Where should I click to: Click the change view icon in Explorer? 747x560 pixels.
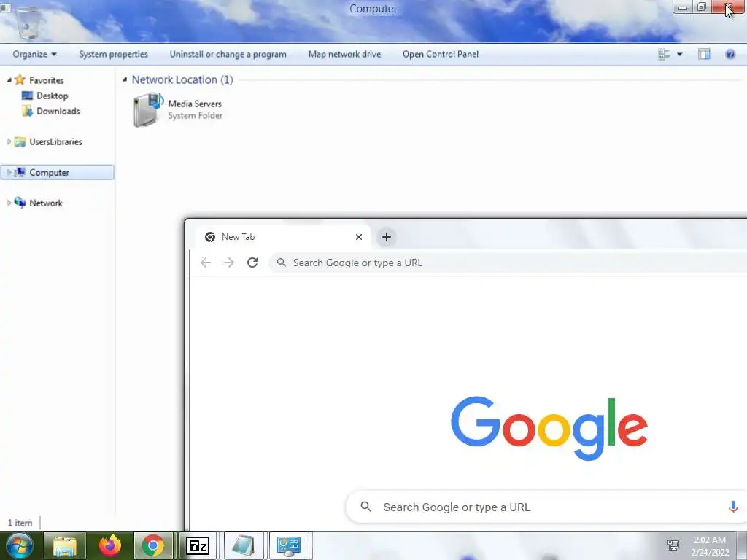[664, 54]
